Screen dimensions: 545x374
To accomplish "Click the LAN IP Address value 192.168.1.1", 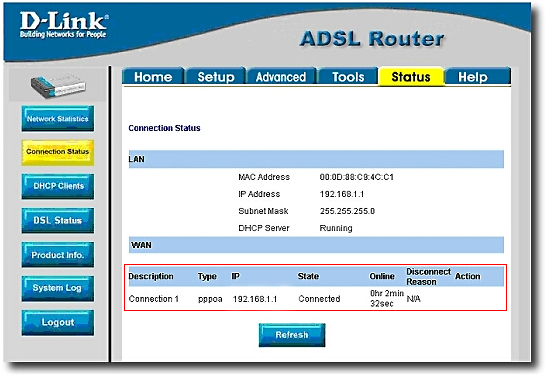I will 342,194.
